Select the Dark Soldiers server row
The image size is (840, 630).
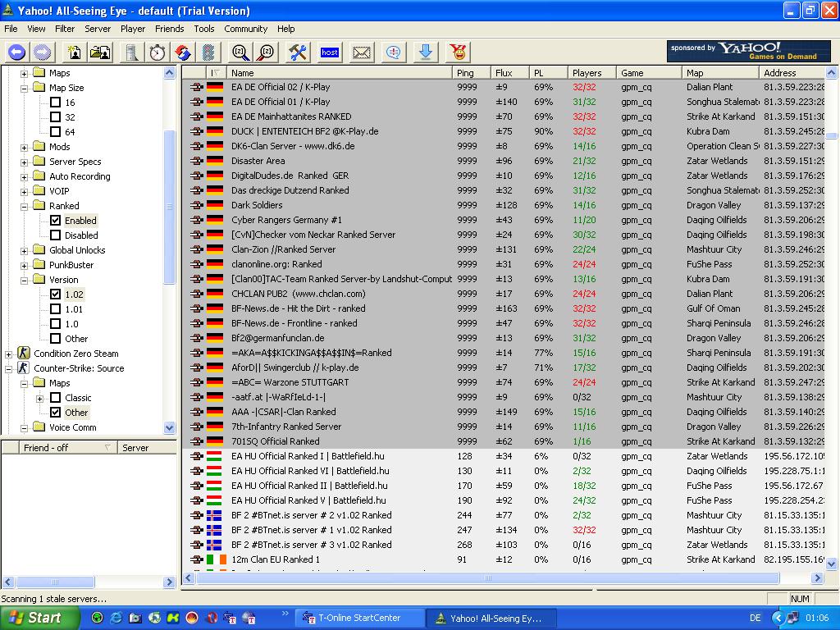click(x=504, y=205)
